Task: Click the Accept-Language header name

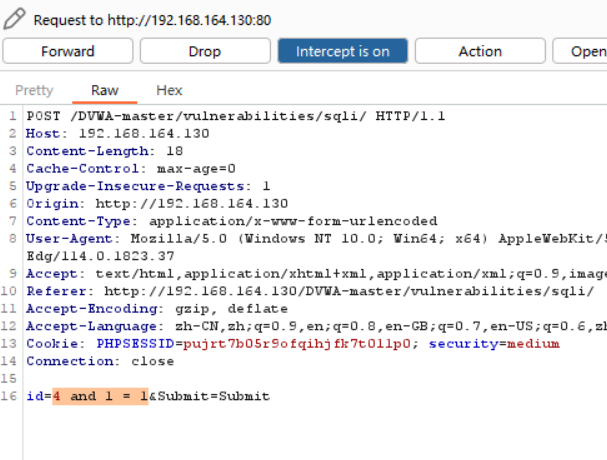Action: coord(91,326)
